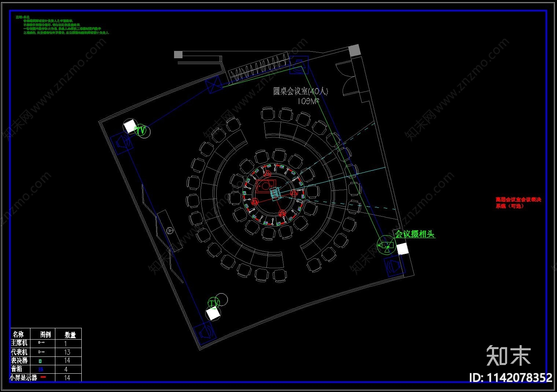Select the blue speaker legend symbol
Screen dimensions: 557x392
pyautogui.click(x=41, y=369)
